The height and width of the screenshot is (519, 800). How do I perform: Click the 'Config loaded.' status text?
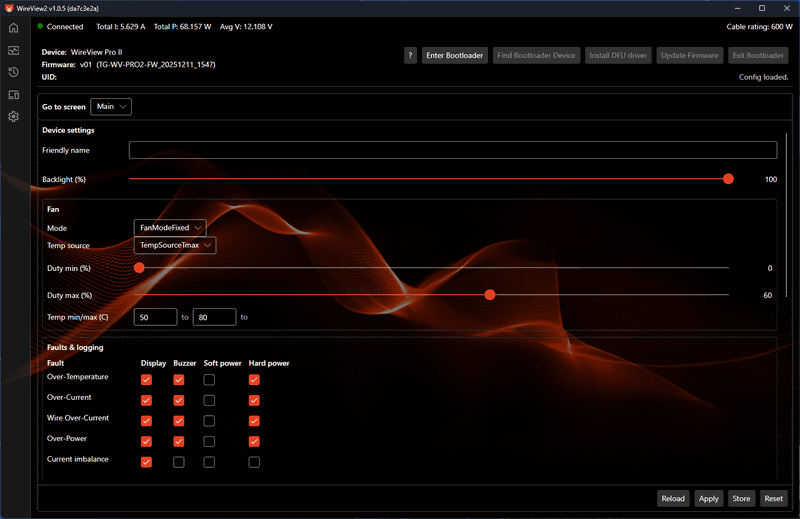pyautogui.click(x=763, y=77)
